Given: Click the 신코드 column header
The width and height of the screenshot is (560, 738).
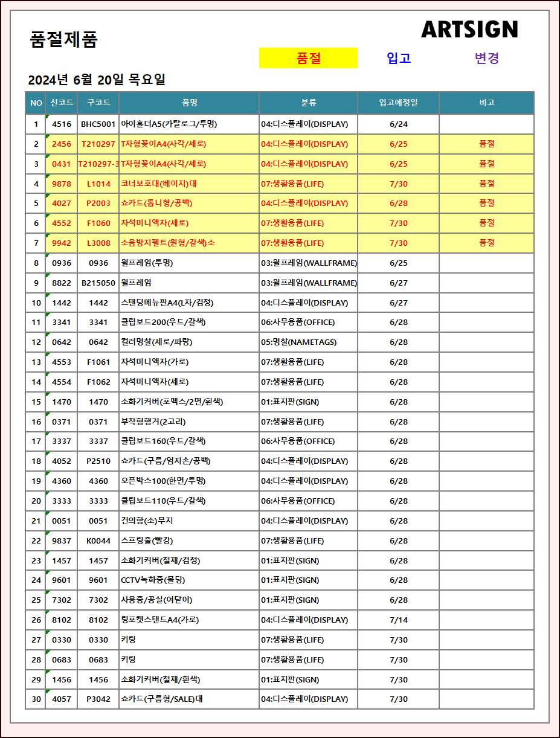Looking at the screenshot, I should click(x=62, y=103).
